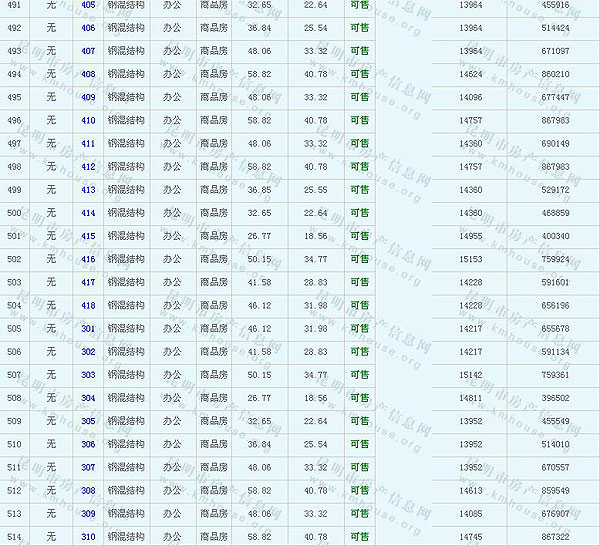Open room number 301 link

pos(88,328)
